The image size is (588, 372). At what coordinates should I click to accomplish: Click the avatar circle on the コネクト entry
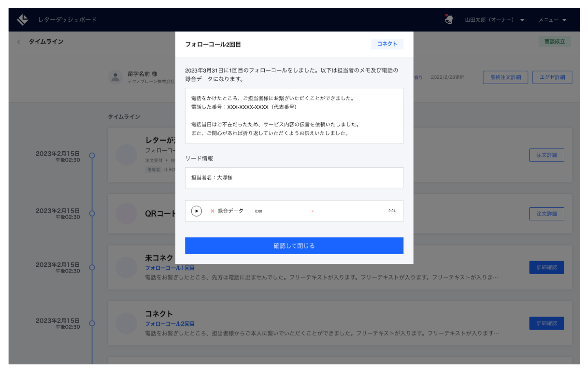[126, 323]
